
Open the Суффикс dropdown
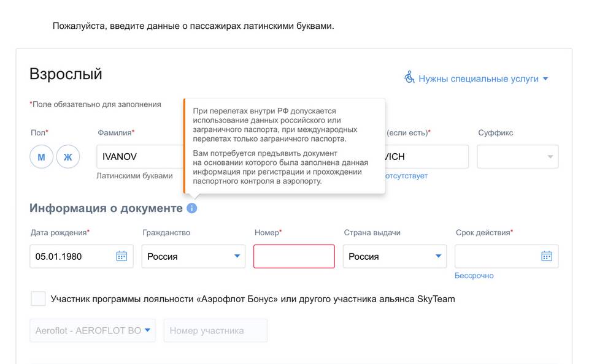tap(517, 157)
